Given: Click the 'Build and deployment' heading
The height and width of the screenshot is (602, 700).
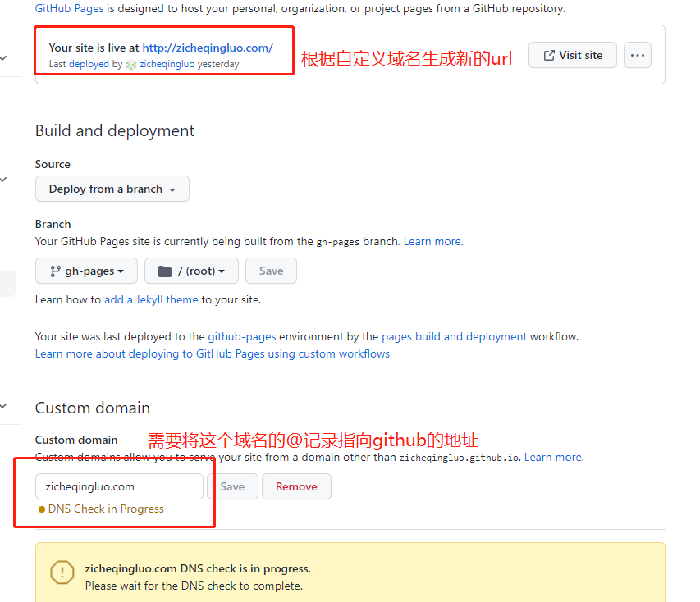Looking at the screenshot, I should pyautogui.click(x=115, y=130).
